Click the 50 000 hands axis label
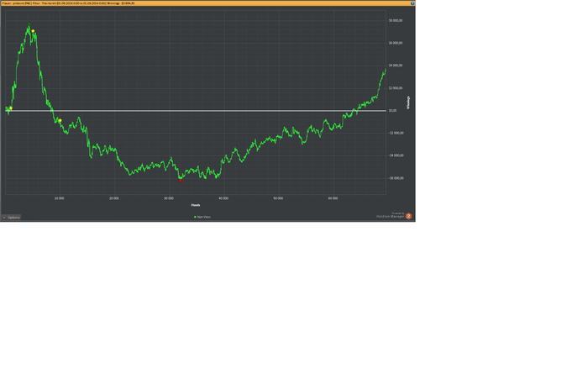588x368 pixels. point(278,198)
